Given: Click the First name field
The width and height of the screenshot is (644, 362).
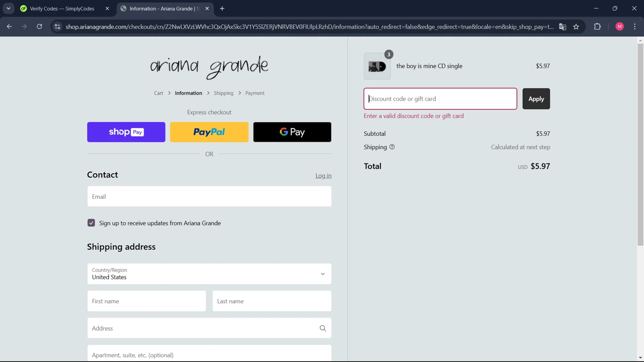Looking at the screenshot, I should pos(146,301).
